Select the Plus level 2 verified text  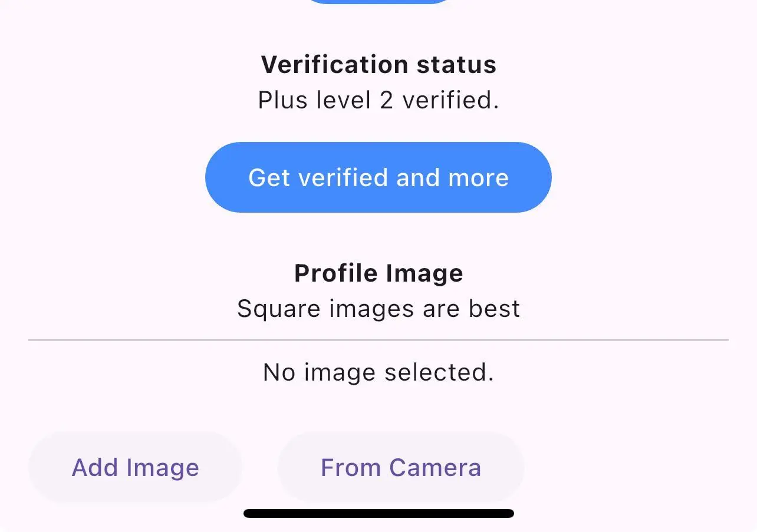[378, 100]
